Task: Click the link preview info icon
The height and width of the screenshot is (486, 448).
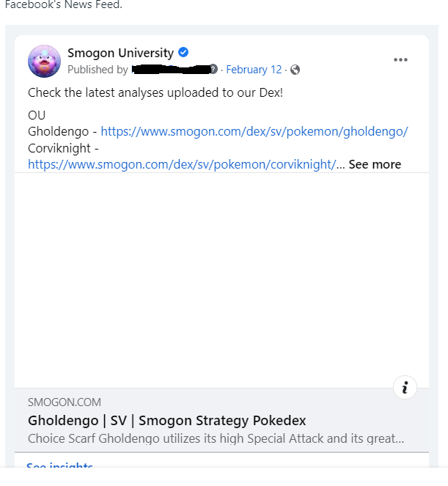Action: click(x=405, y=388)
